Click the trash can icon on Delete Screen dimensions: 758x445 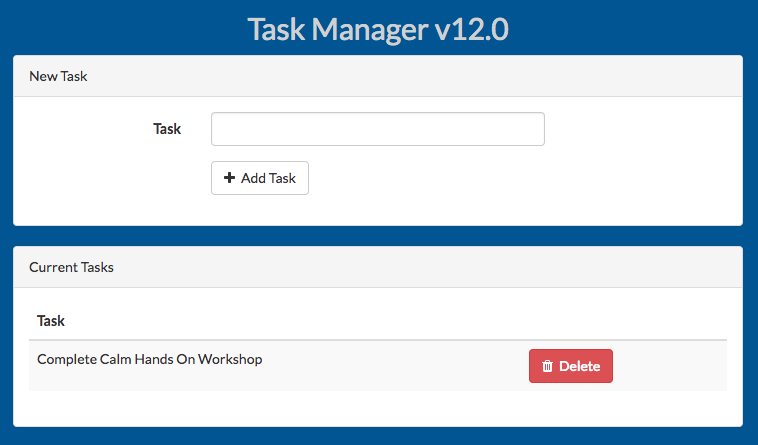tap(547, 366)
